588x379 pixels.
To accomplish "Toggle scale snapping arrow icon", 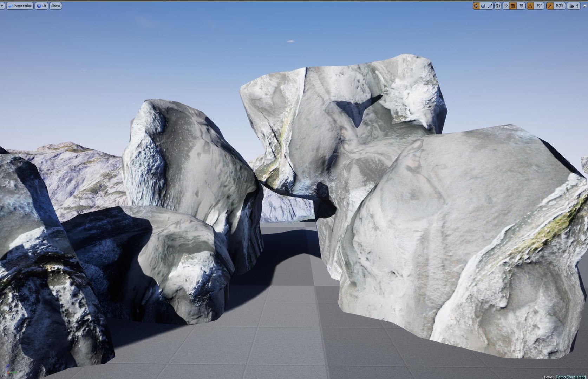I will (x=549, y=6).
